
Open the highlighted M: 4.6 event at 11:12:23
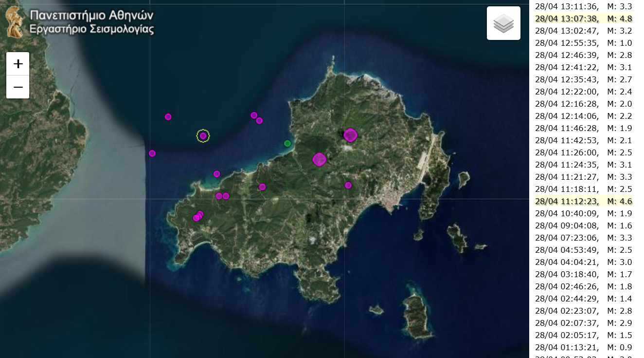pyautogui.click(x=583, y=201)
